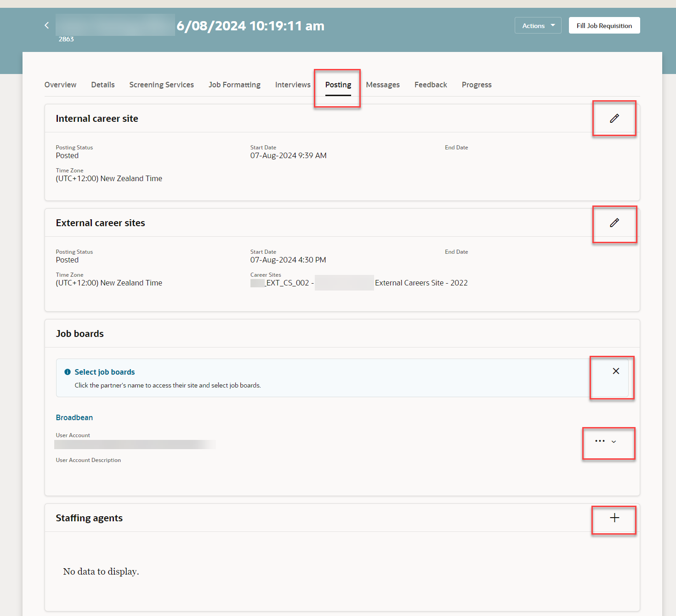Viewport: 676px width, 616px height.
Task: Open the Actions dropdown menu
Action: [537, 25]
